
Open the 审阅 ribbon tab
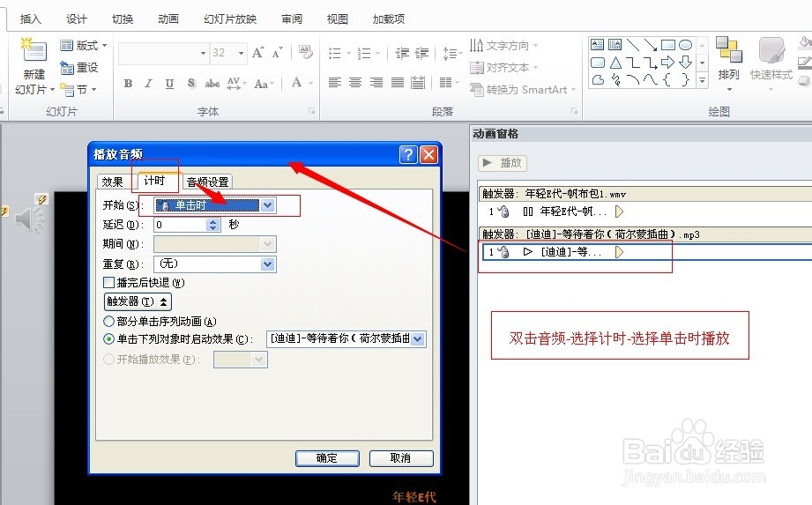point(292,19)
